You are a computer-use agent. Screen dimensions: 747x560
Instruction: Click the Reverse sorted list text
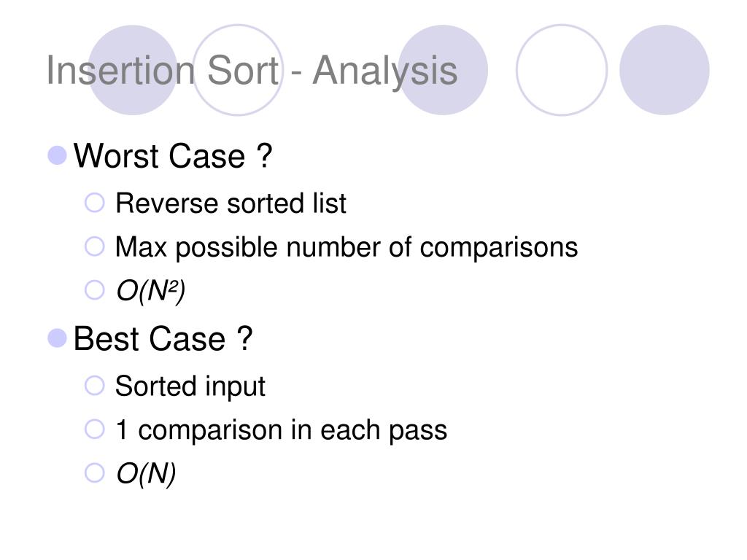pos(231,203)
